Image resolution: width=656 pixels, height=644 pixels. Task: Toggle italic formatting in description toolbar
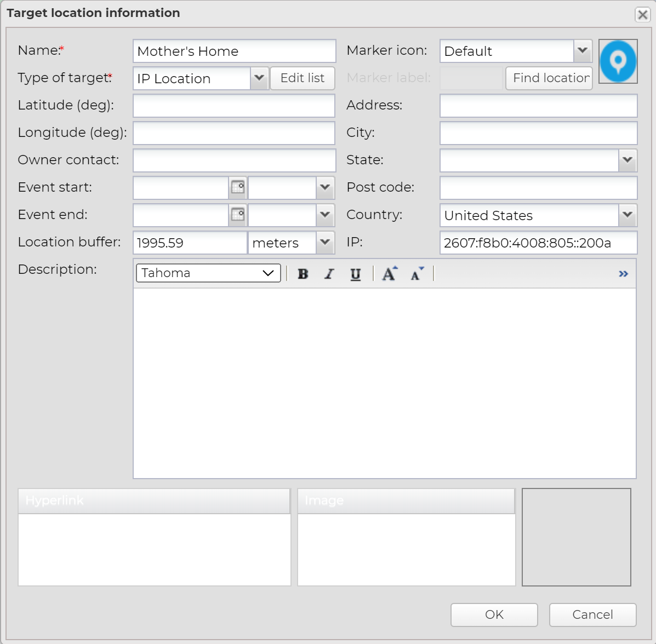pyautogui.click(x=329, y=274)
